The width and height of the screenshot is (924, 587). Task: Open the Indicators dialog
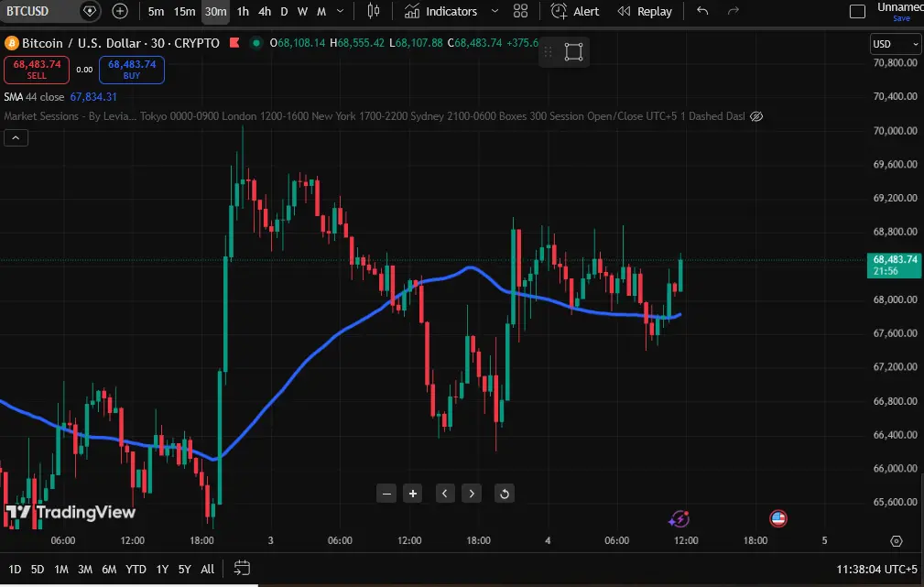pyautogui.click(x=440, y=11)
